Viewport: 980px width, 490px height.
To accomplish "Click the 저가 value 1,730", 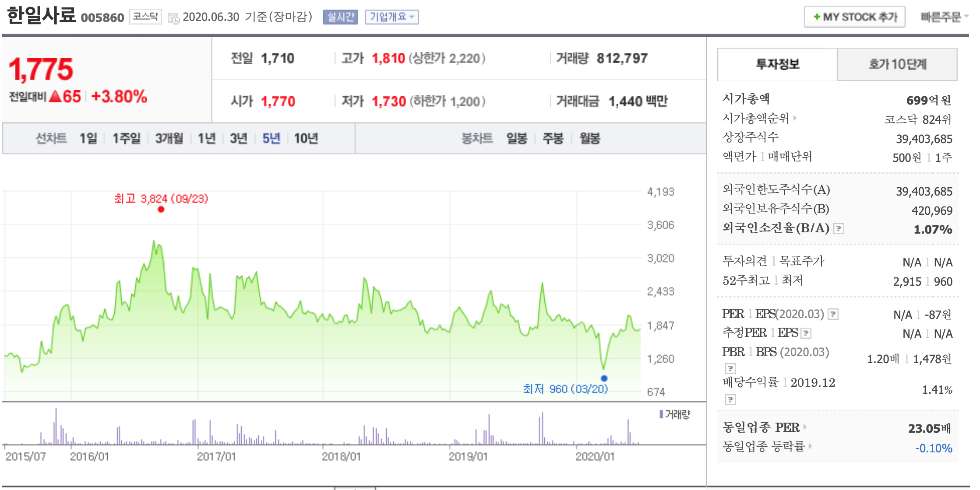I will point(389,101).
